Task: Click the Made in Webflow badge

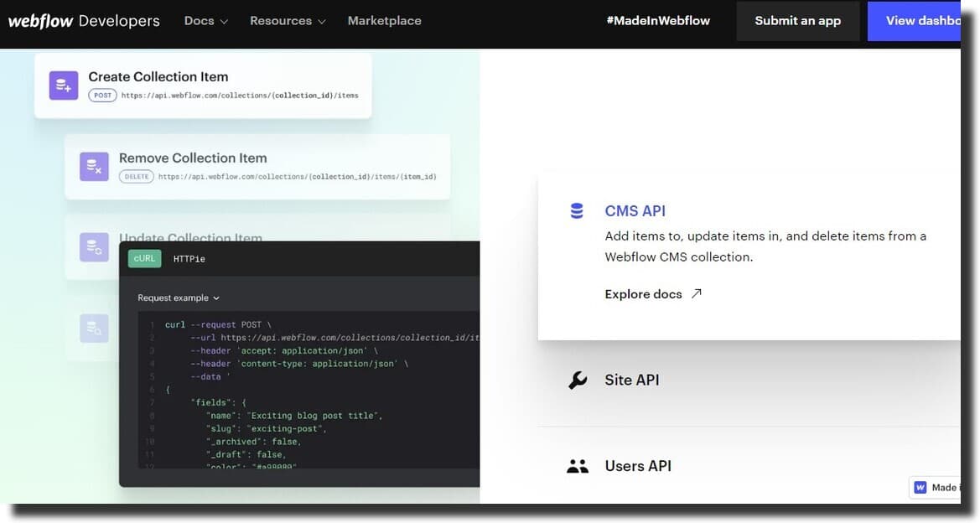Action: pos(935,488)
